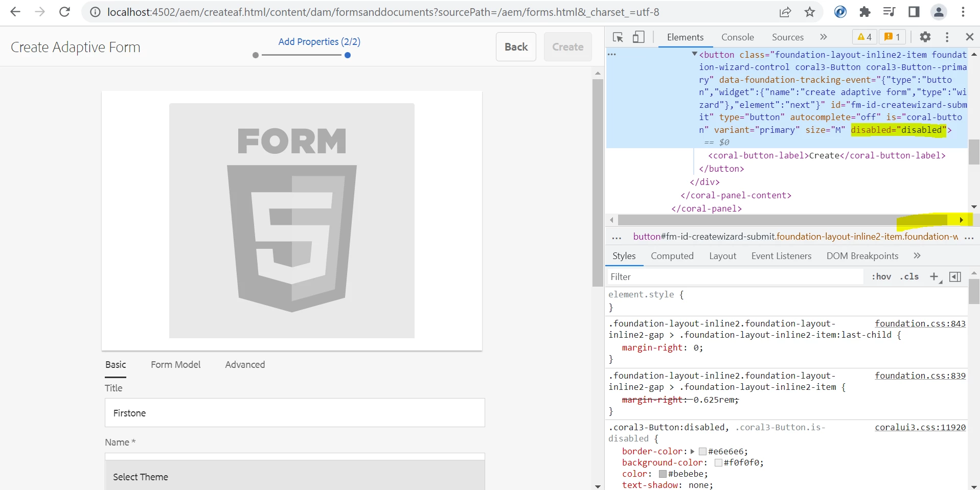The width and height of the screenshot is (980, 490).
Task: Open the Chrome profile avatar
Action: 939,12
